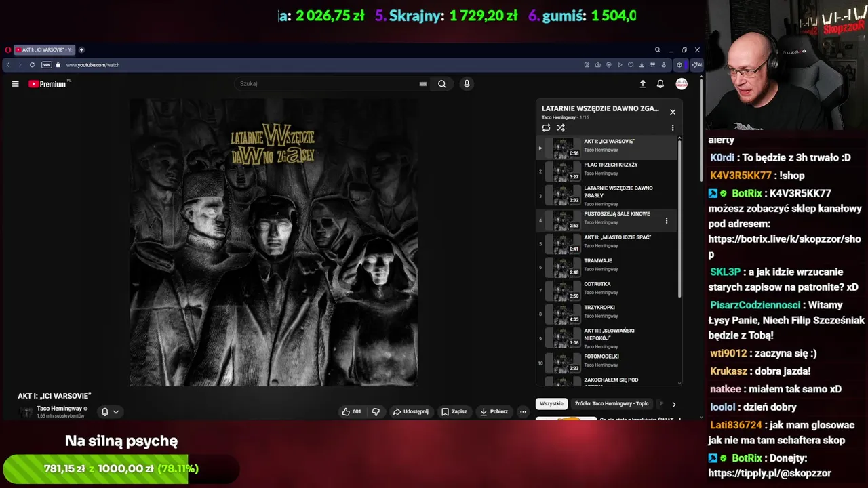The image size is (868, 488).
Task: Open playlist options three-dot menu
Action: [x=673, y=127]
